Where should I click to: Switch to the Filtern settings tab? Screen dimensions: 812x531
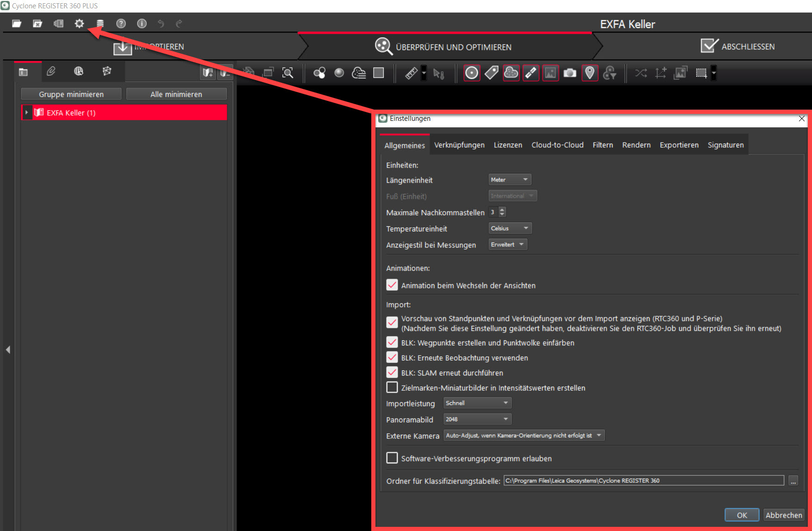pyautogui.click(x=603, y=145)
